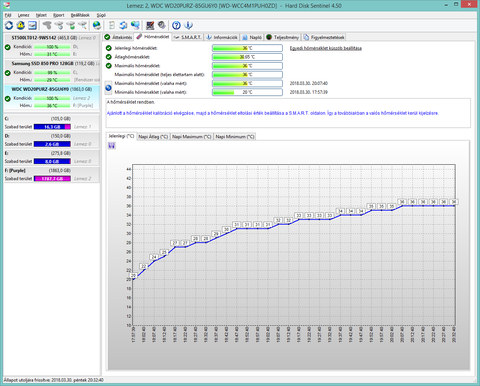The width and height of the screenshot is (480, 386).
Task: Click the green status check of Samsung SSD
Action: tap(8, 73)
